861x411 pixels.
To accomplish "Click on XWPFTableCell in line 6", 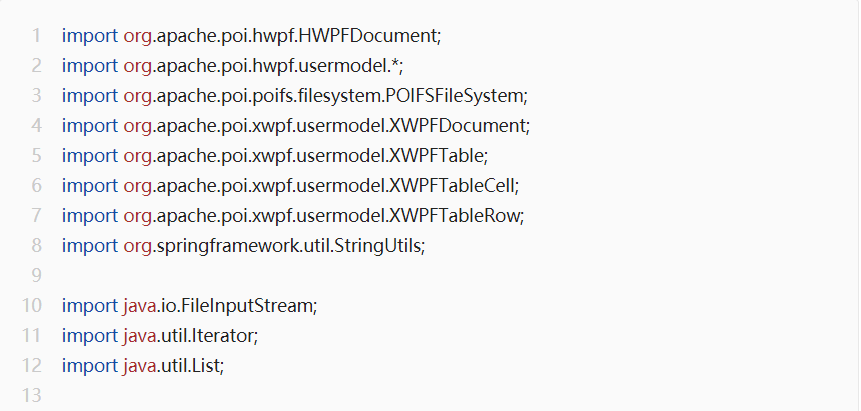I will 451,186.
